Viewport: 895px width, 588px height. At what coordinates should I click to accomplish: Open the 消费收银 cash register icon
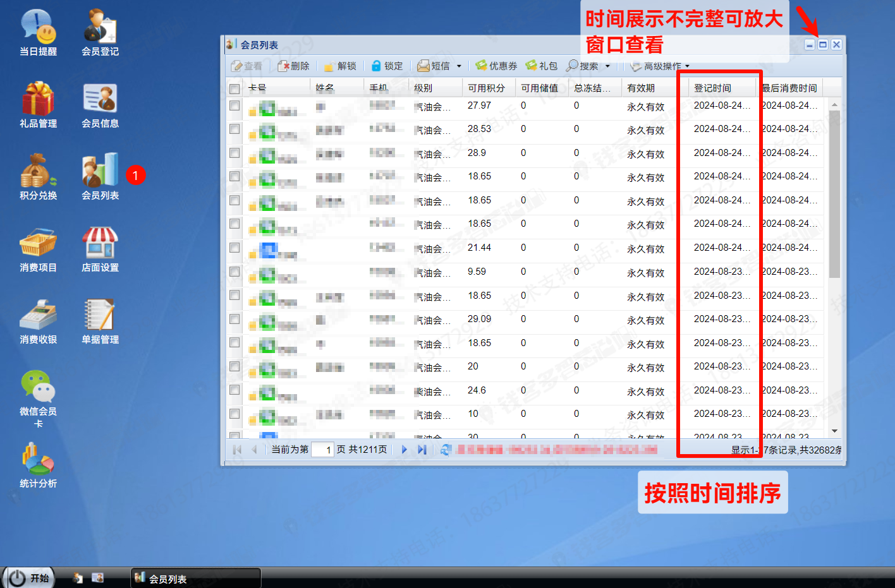click(38, 321)
